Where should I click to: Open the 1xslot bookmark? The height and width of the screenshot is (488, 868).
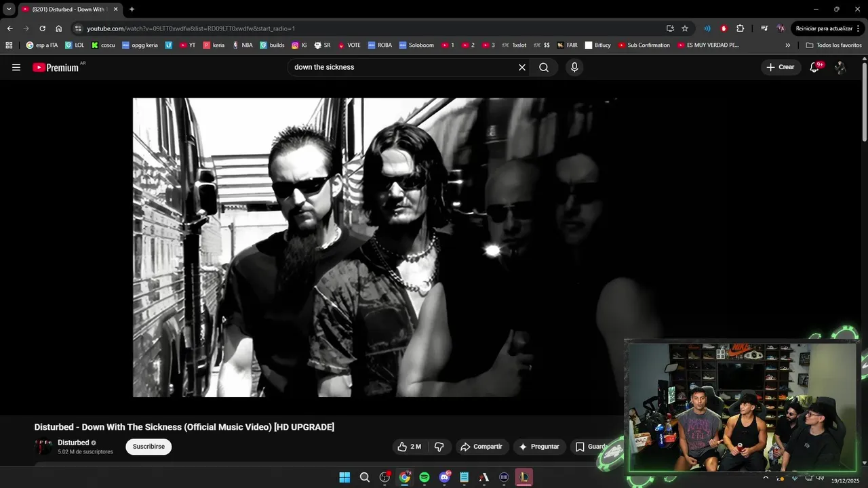pos(514,45)
